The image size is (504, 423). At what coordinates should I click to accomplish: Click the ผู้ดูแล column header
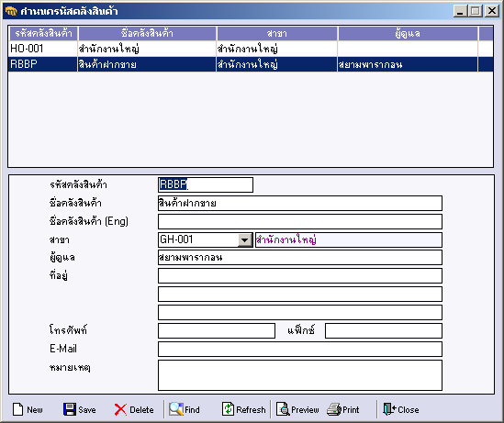click(x=408, y=33)
